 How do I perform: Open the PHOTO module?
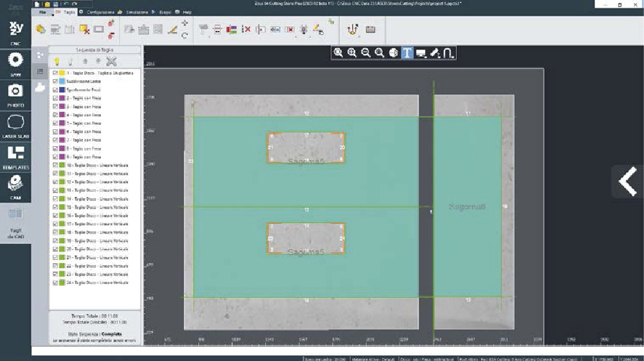15,95
